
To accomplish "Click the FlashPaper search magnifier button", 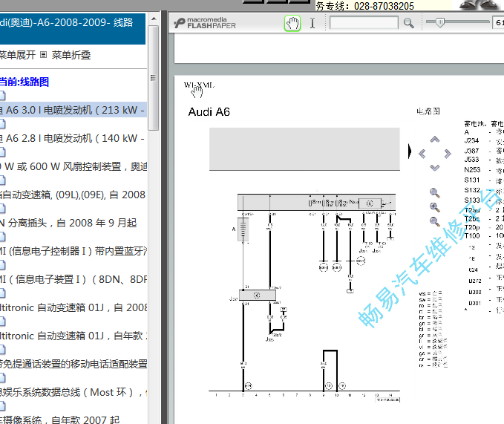I will tap(408, 23).
